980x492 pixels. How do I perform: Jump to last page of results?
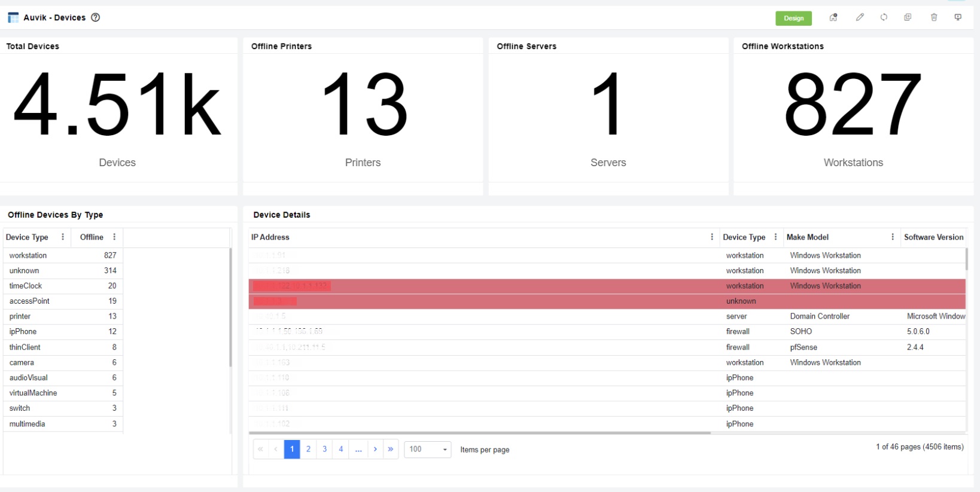pos(391,450)
